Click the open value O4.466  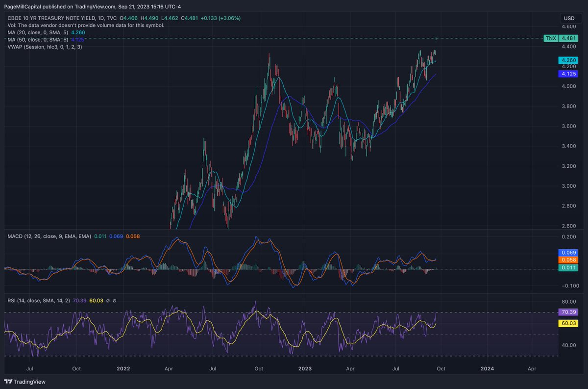coord(127,18)
